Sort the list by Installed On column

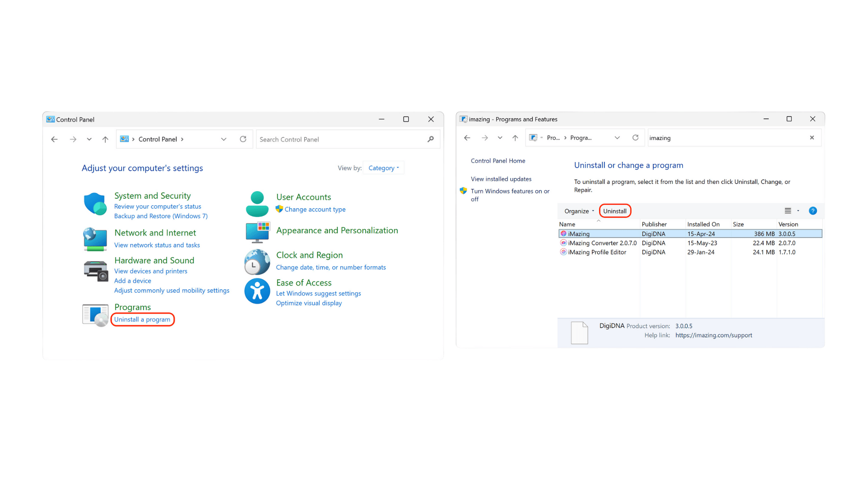(x=703, y=224)
